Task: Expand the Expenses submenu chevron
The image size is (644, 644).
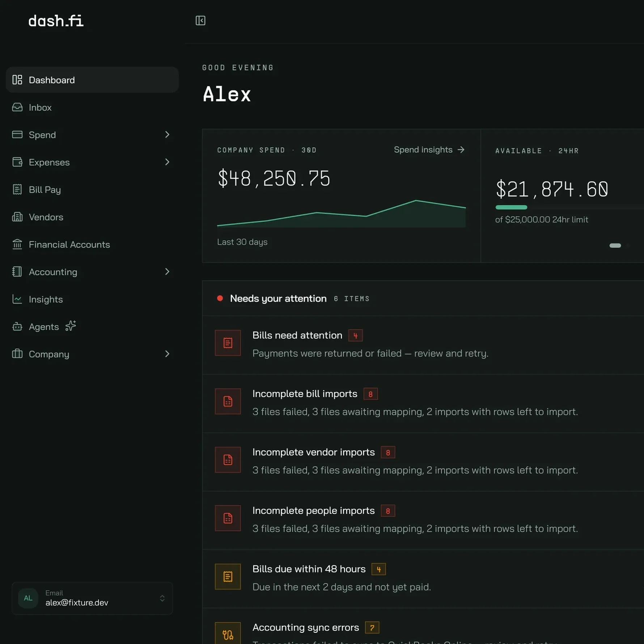Action: [167, 162]
